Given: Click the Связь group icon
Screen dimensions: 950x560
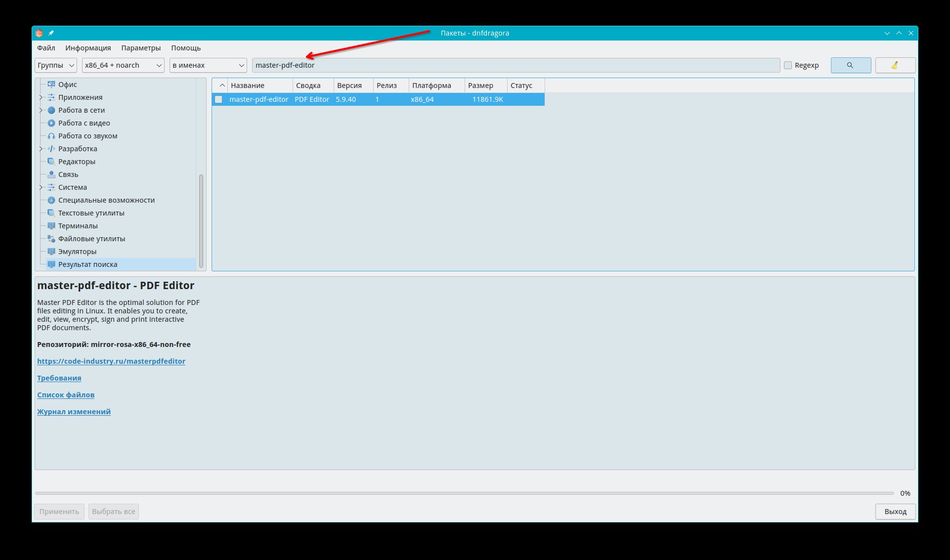Looking at the screenshot, I should point(51,174).
